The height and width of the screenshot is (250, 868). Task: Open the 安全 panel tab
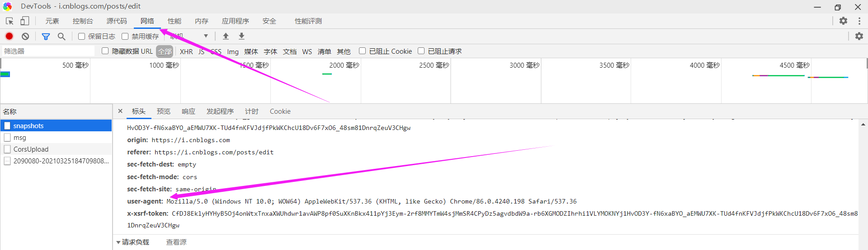269,21
